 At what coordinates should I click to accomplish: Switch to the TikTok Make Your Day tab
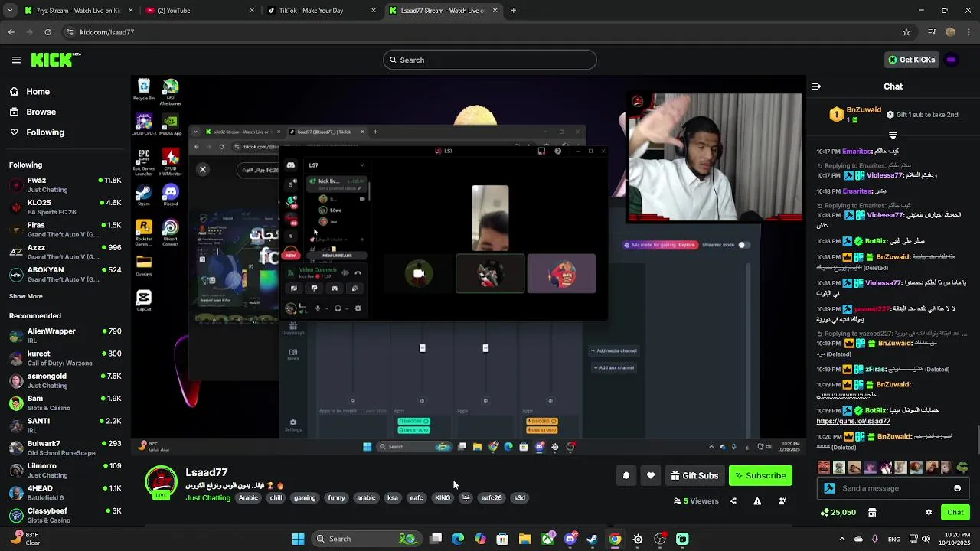click(x=320, y=11)
